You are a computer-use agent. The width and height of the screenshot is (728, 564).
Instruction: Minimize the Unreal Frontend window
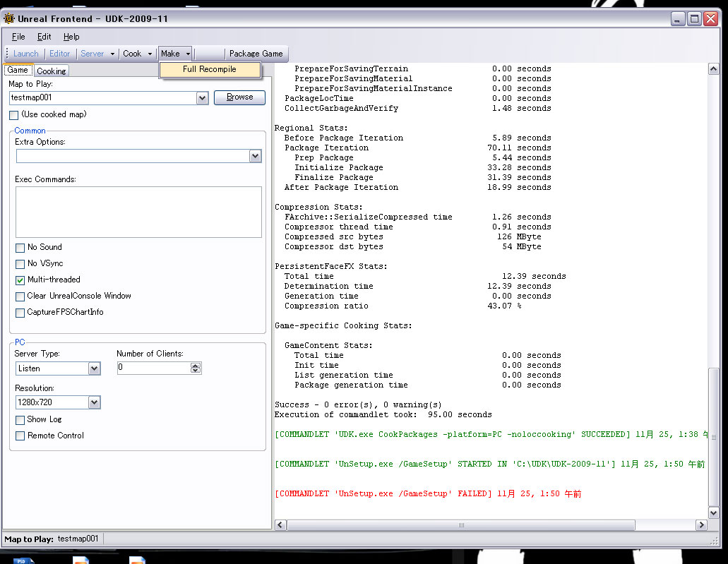coord(678,19)
